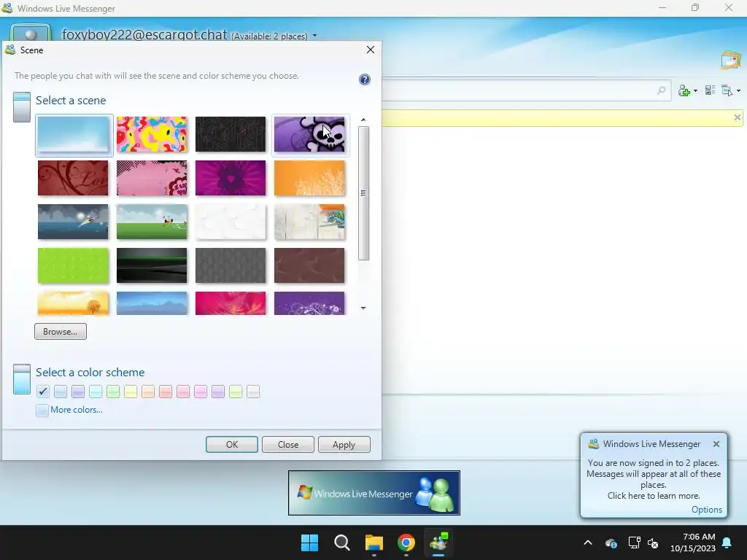Select the red color scheme swatch
This screenshot has width=747, height=560.
point(166,392)
